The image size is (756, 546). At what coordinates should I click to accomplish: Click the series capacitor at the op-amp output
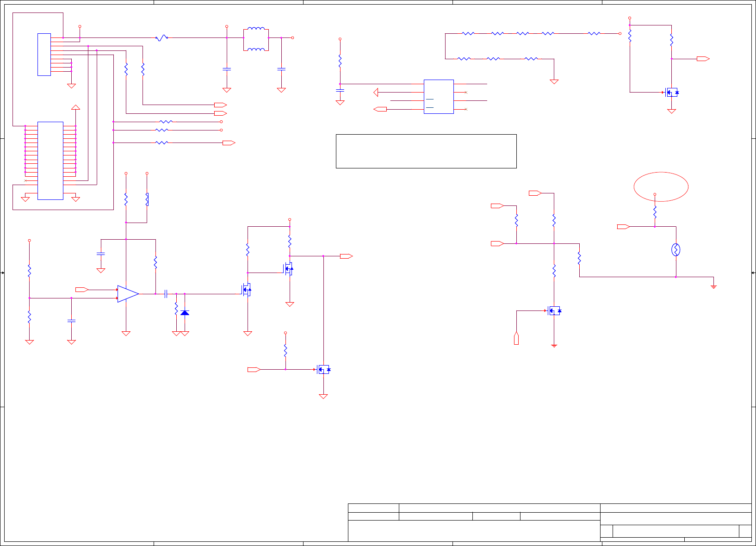[166, 294]
